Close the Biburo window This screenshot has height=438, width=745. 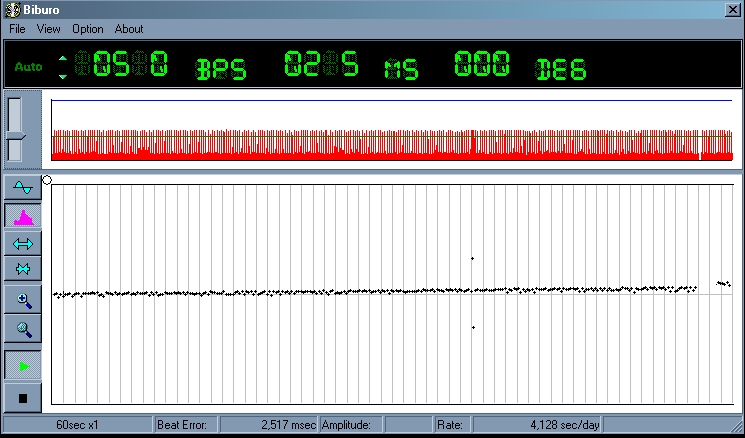[x=732, y=10]
